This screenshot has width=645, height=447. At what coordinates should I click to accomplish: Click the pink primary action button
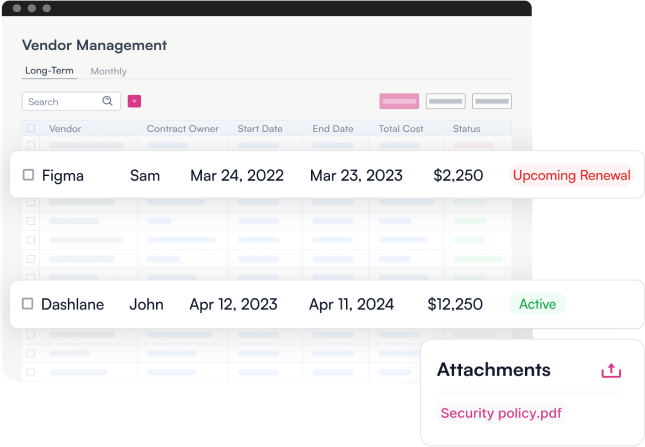click(x=399, y=101)
